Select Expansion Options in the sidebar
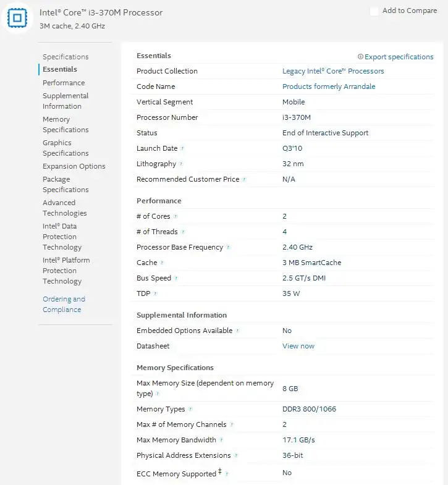Screen dimensions: 448x485 click(x=74, y=166)
